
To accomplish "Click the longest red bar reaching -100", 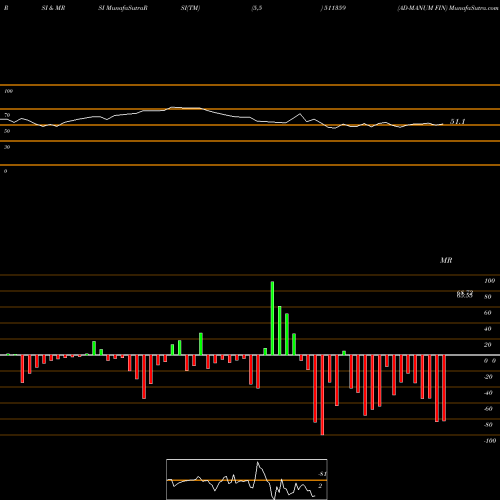I will coord(322,395).
